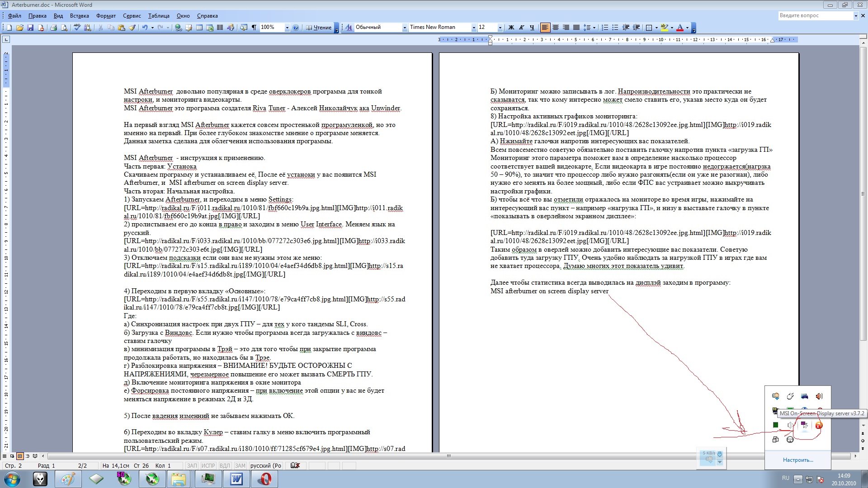Run the spelling check tool
This screenshot has width=868, height=488.
[77, 28]
